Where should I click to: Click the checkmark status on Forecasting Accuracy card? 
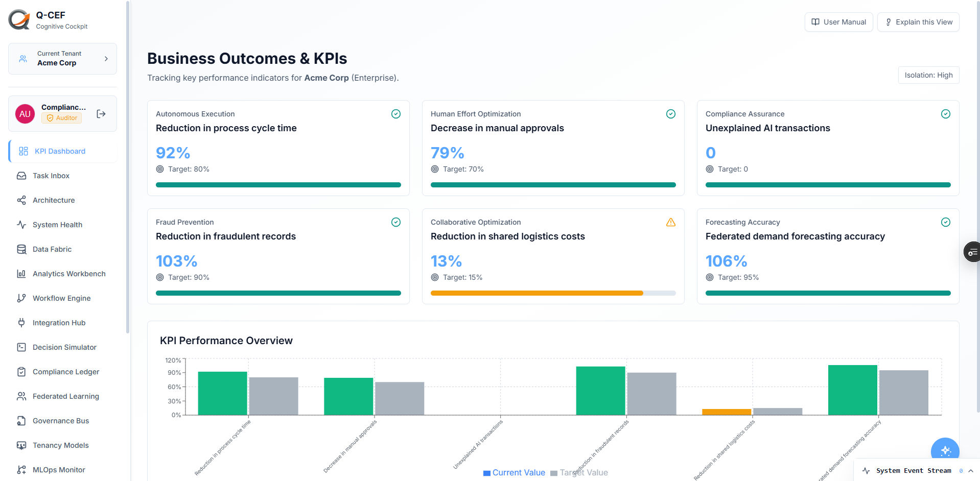click(946, 222)
